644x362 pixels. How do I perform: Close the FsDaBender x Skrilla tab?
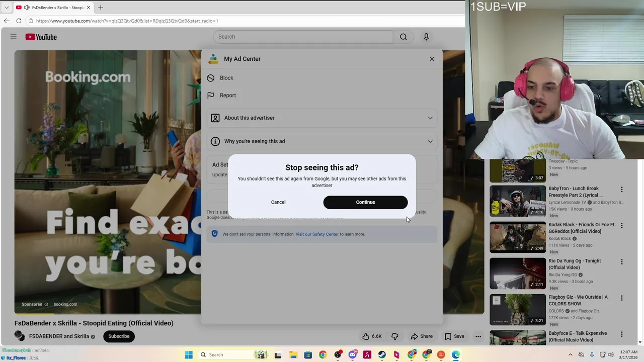tap(89, 8)
